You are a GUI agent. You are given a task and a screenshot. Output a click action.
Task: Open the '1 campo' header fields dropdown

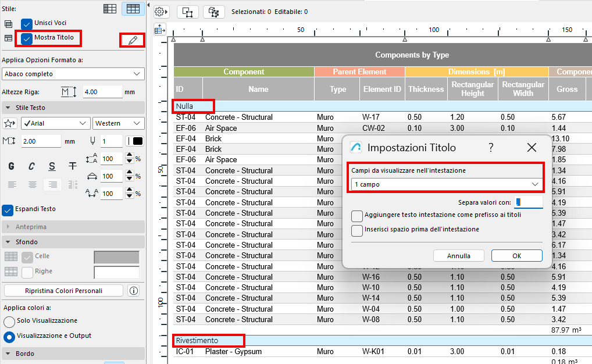(446, 184)
